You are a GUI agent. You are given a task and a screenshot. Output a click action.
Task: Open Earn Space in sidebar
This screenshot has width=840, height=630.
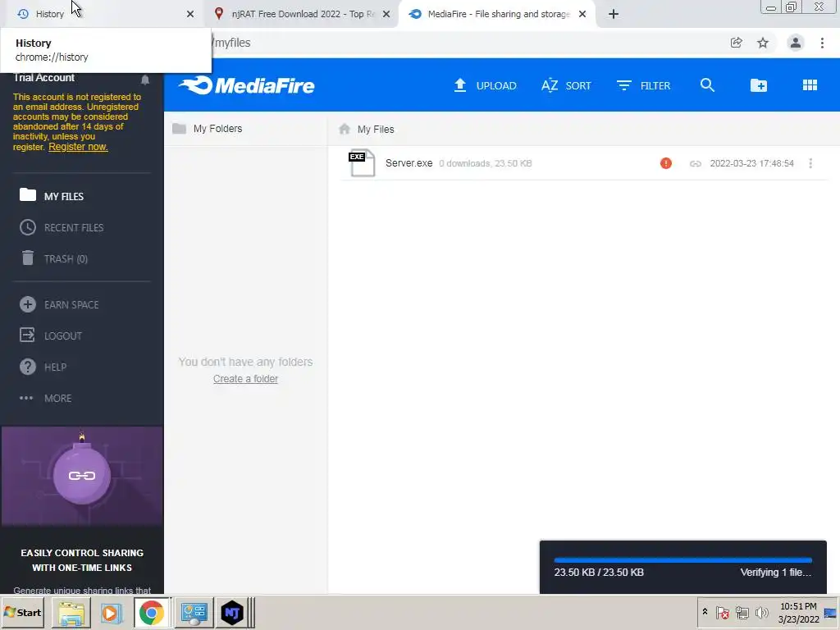59,304
